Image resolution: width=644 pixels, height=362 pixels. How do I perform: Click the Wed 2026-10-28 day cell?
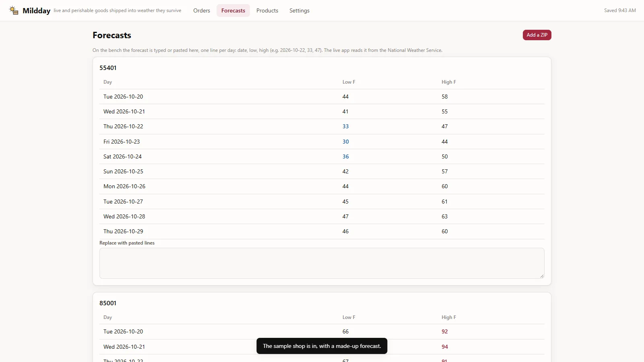click(124, 216)
